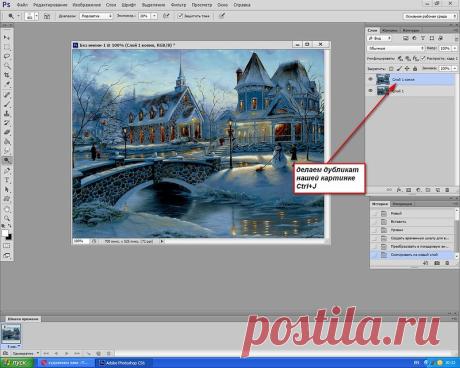Play the timeline animation
The image size is (460, 368).
pyautogui.click(x=67, y=353)
